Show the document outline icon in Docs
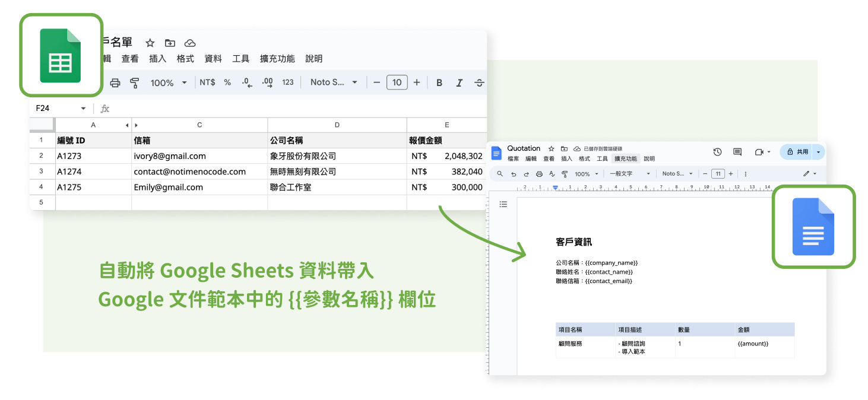The image size is (868, 400). pos(503,204)
